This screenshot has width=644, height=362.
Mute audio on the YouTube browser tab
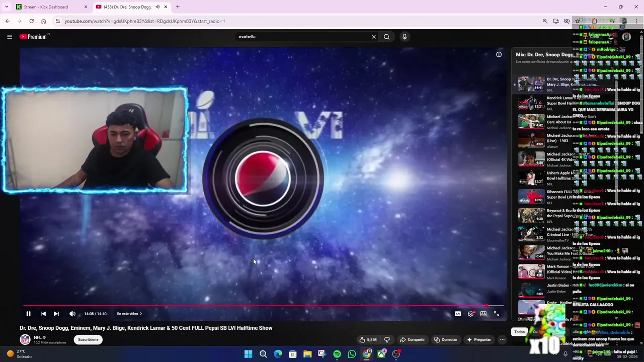point(157,7)
